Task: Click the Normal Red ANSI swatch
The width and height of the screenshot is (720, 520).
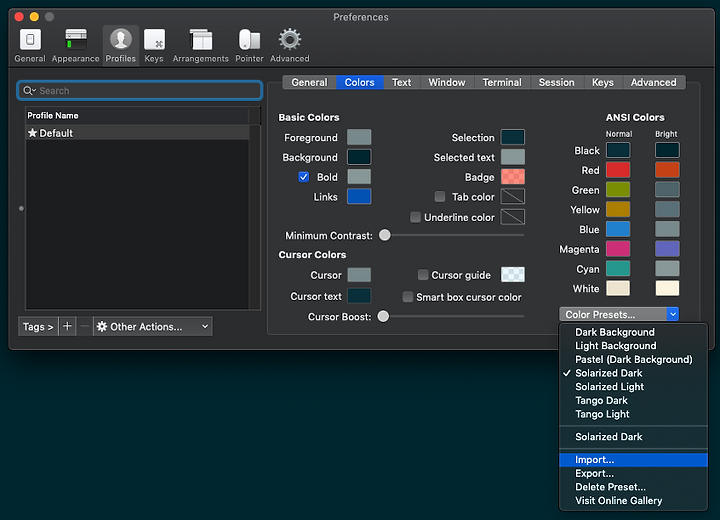Action: coord(618,170)
